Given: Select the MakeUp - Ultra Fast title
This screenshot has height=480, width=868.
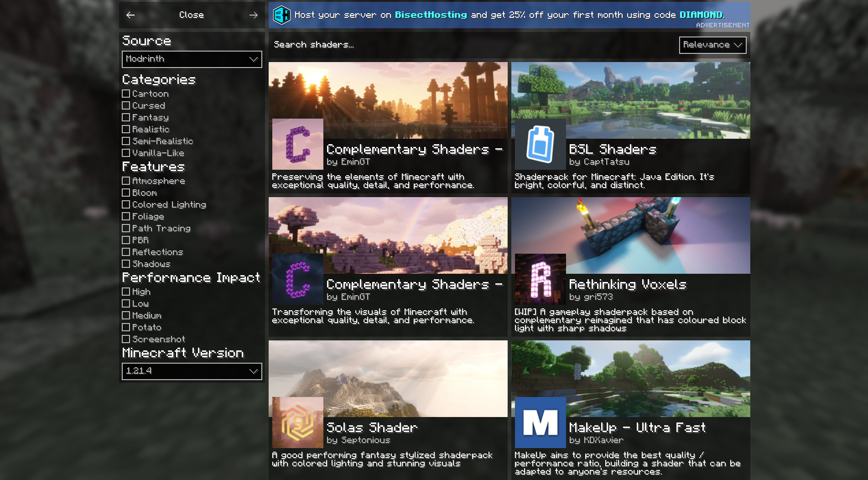Looking at the screenshot, I should [x=637, y=428].
